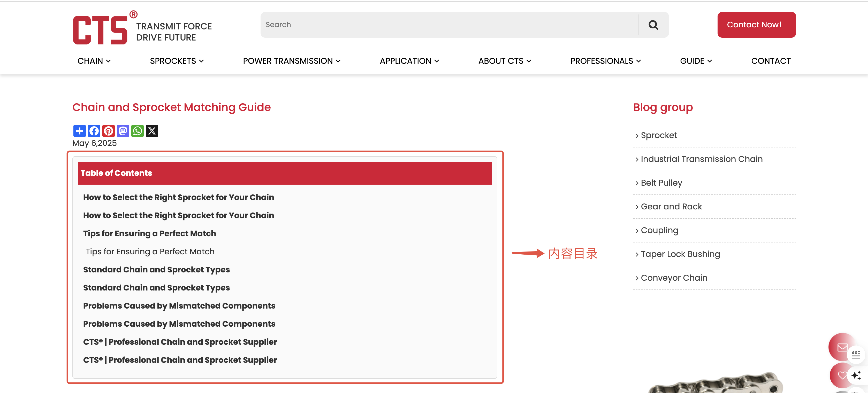Open the Belt Pulley blog group
The width and height of the screenshot is (868, 393).
(x=661, y=183)
